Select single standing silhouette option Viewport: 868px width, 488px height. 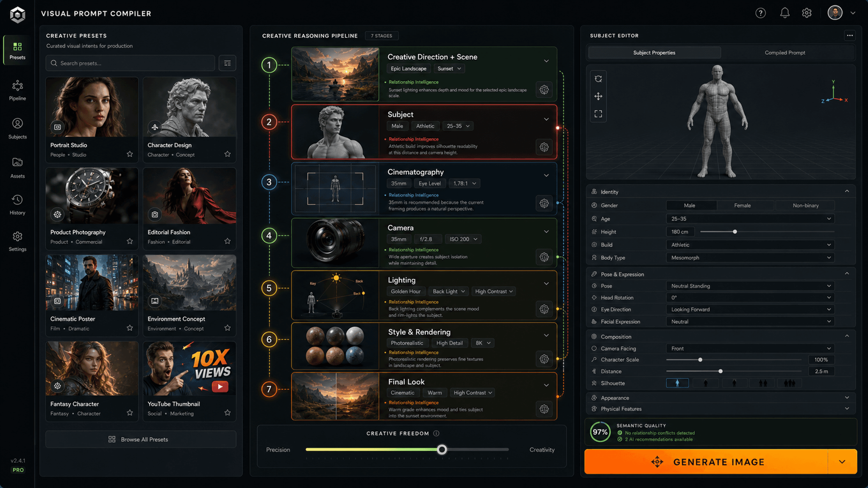(x=677, y=383)
